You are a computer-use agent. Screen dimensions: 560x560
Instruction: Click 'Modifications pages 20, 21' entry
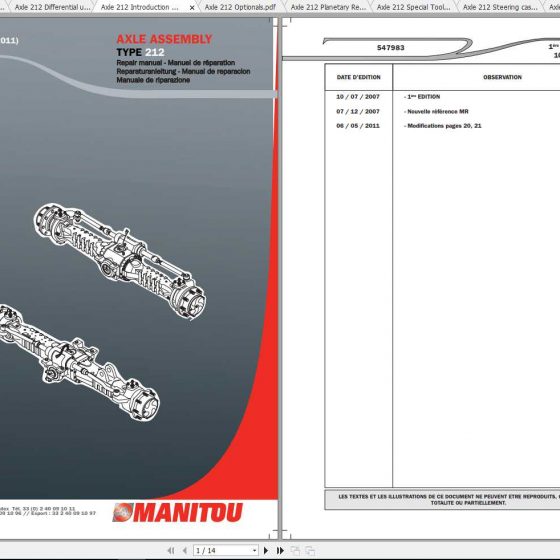(443, 126)
